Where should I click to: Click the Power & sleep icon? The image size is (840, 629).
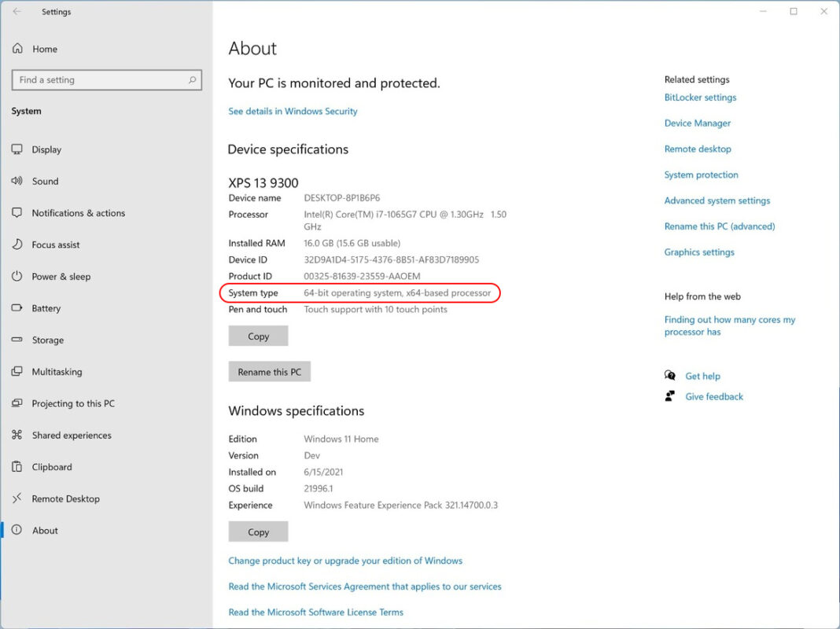(x=17, y=276)
